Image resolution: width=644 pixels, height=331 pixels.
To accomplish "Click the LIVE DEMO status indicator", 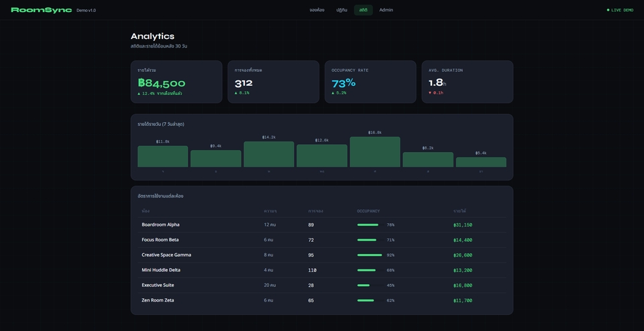I will coord(620,10).
